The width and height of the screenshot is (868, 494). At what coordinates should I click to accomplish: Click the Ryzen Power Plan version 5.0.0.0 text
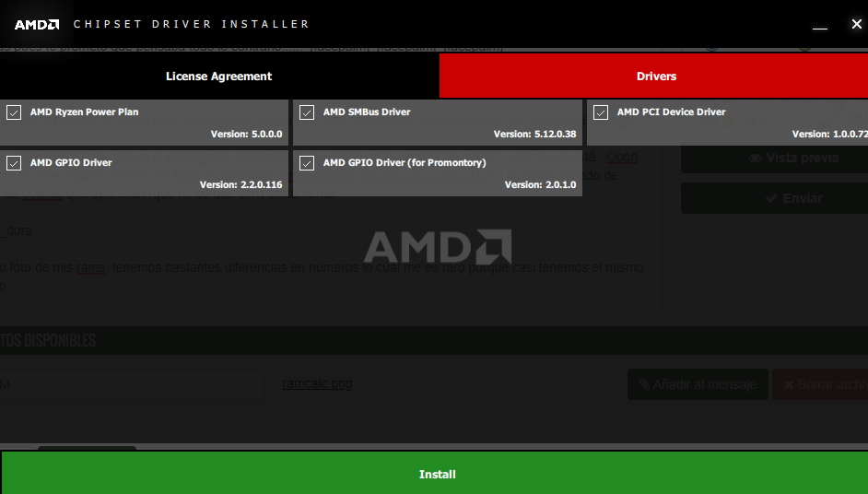(246, 135)
